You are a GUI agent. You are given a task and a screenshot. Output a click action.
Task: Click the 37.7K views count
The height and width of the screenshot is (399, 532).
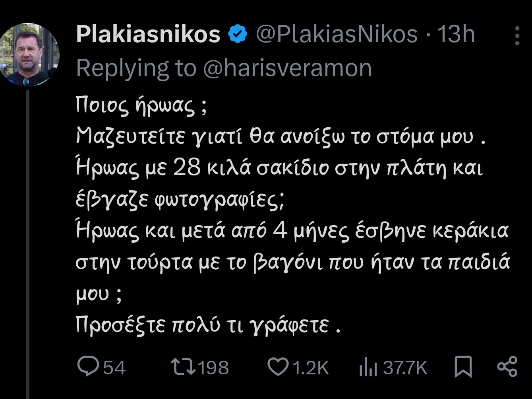[405, 368]
